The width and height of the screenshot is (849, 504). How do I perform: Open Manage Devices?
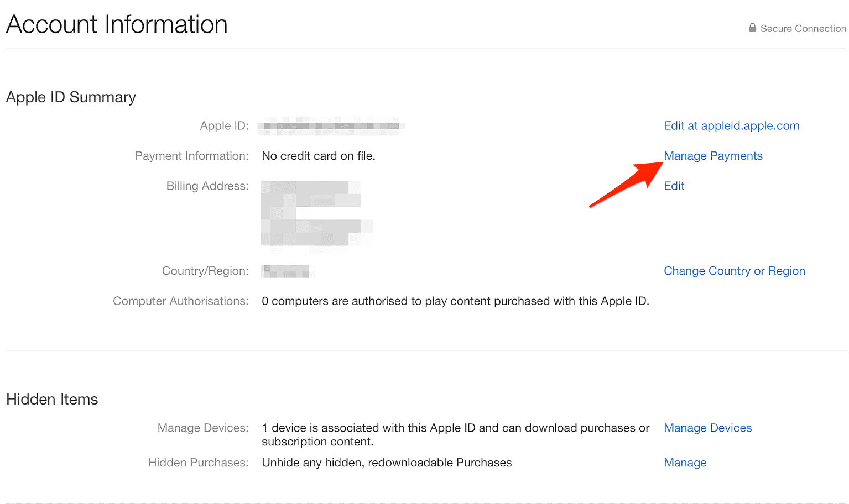tap(707, 428)
